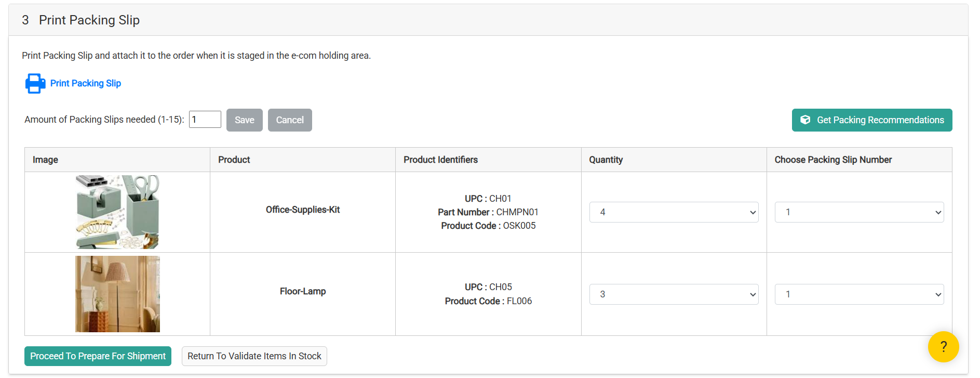Open quantity dropdown for Office-Supplies-Kit

point(674,212)
